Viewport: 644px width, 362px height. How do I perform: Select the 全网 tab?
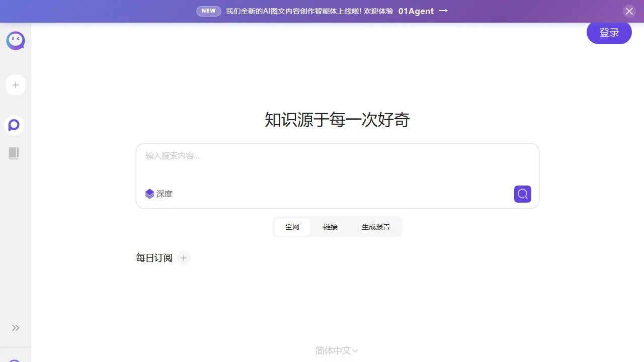click(292, 227)
